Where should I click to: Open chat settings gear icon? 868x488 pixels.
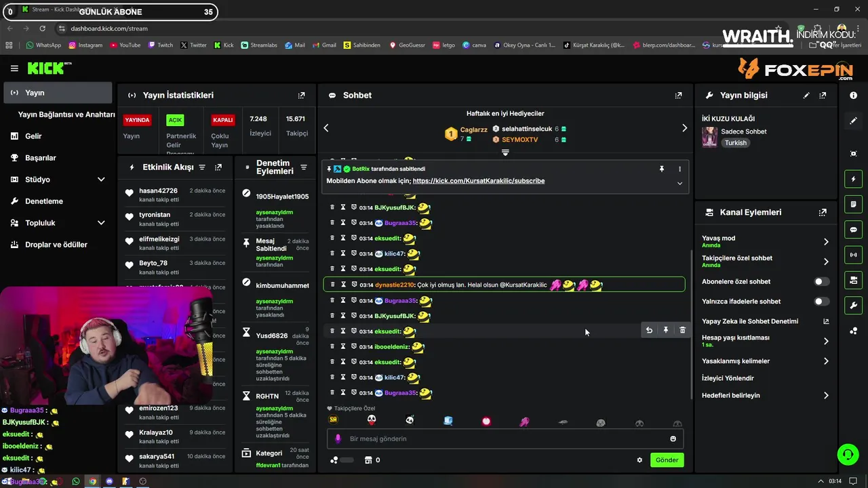[639, 460]
